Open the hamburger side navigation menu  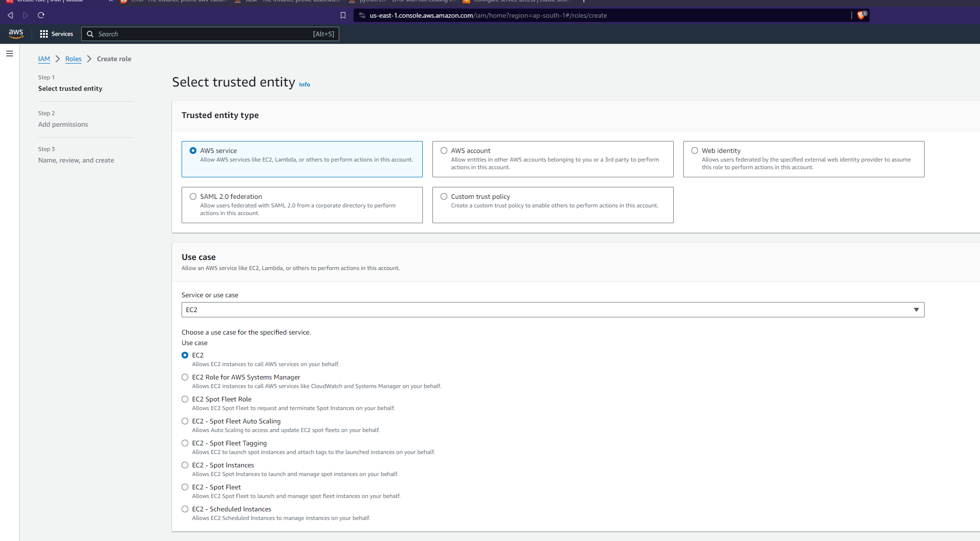coord(10,54)
